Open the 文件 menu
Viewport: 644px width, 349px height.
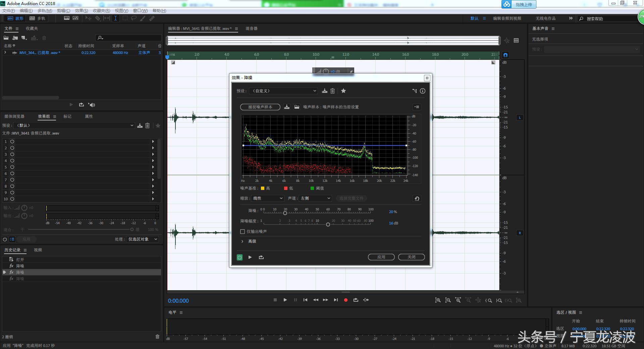point(8,11)
